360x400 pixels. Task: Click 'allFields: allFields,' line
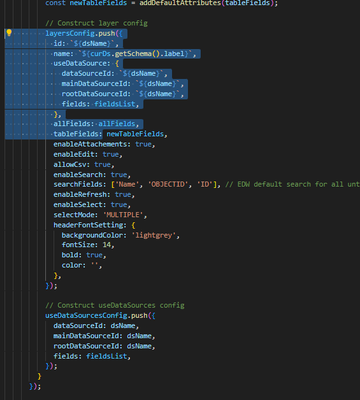click(96, 124)
